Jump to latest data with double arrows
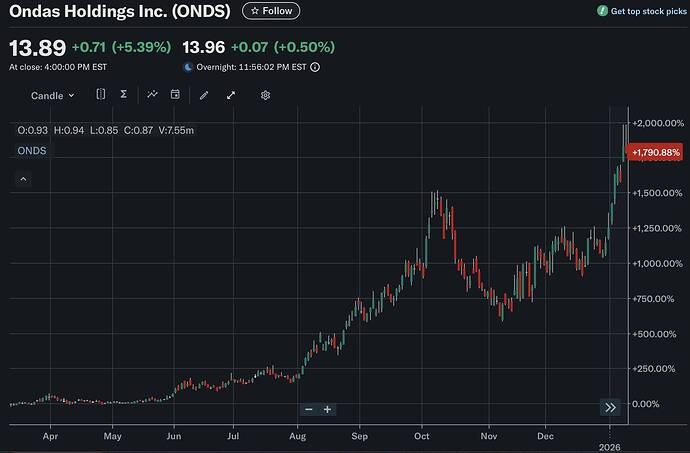 [x=609, y=407]
